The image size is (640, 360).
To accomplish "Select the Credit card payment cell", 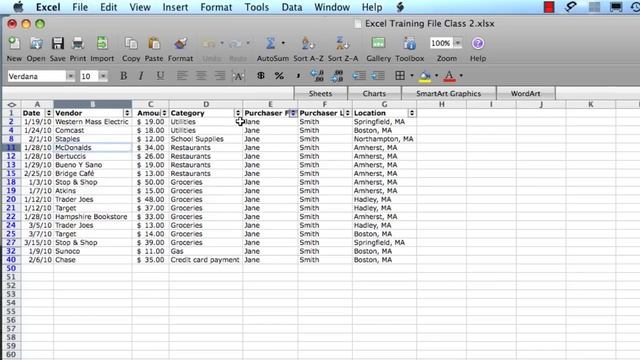I will 206,260.
